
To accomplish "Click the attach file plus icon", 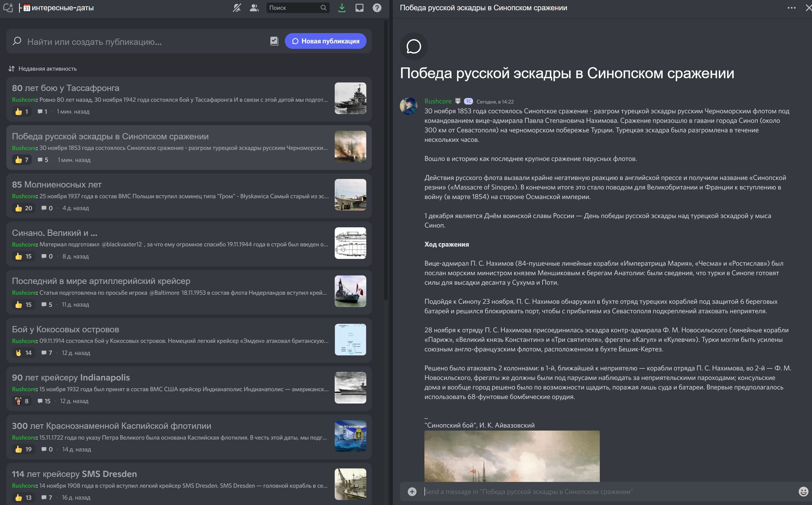I will pyautogui.click(x=412, y=492).
